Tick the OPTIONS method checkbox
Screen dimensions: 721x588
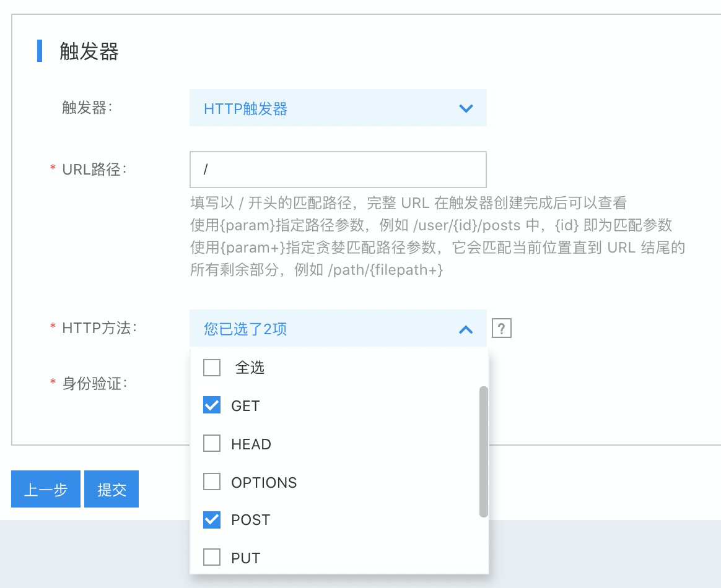(x=212, y=482)
